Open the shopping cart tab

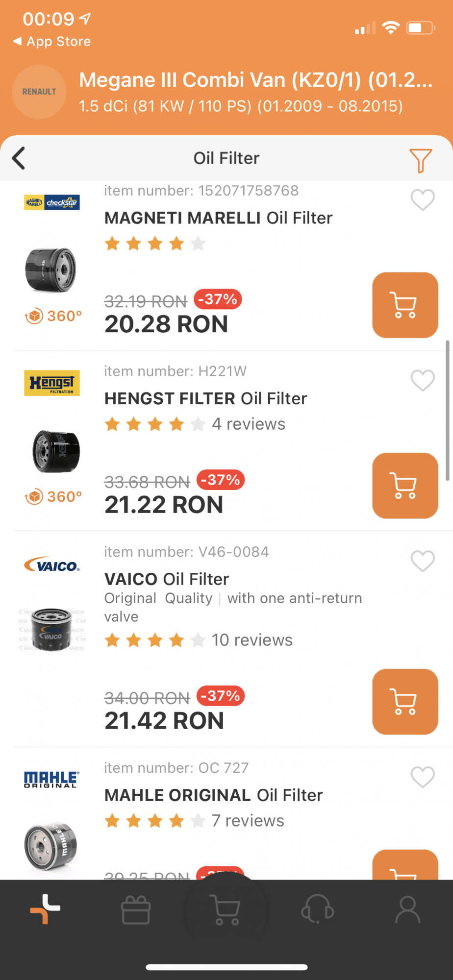tap(226, 910)
